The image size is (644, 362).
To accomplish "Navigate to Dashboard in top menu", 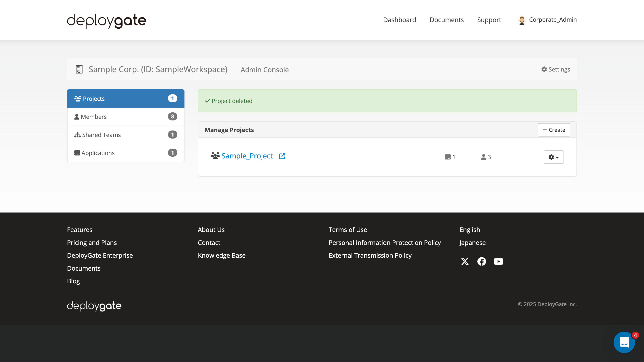I will (400, 20).
